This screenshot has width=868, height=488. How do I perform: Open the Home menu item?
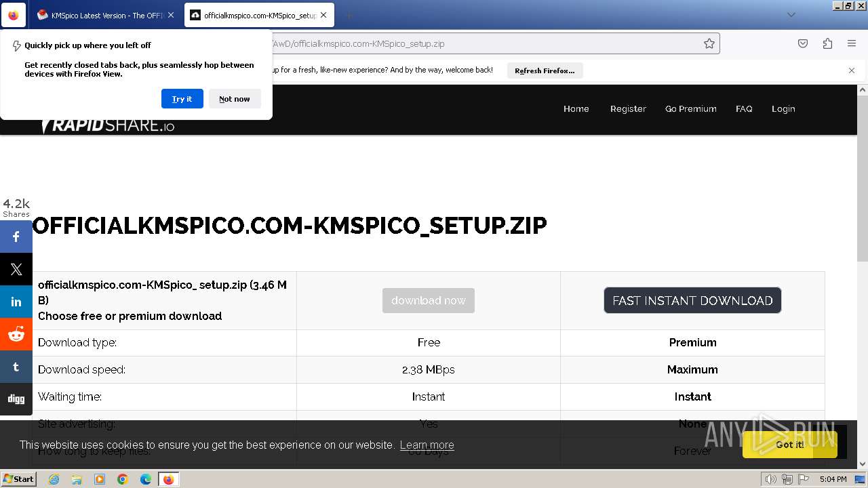tap(576, 108)
